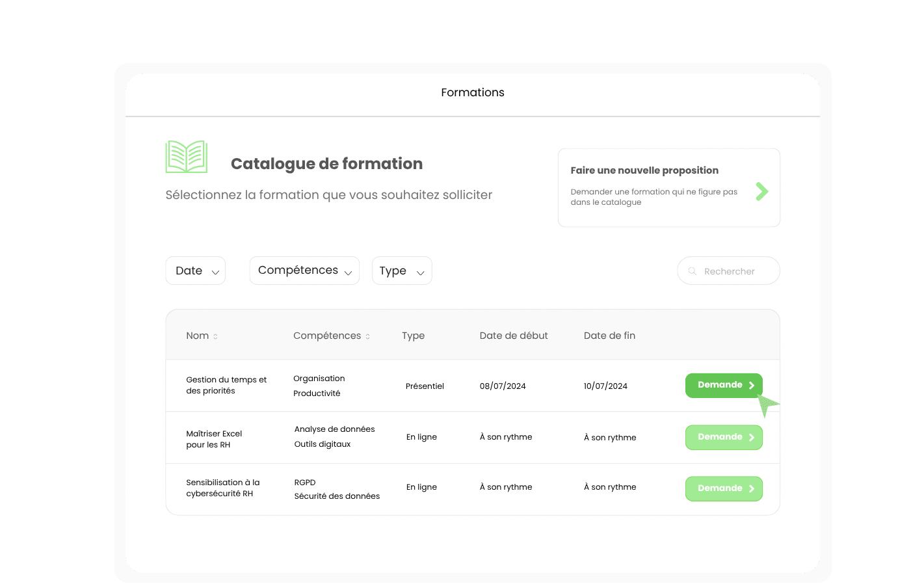Viewport: 924px width, 586px height.
Task: Click the open book catalogue icon
Action: tap(187, 157)
